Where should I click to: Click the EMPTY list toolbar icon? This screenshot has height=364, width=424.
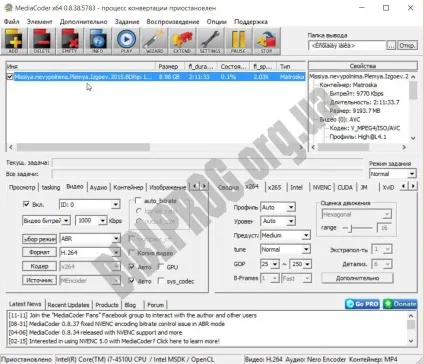[x=70, y=41]
